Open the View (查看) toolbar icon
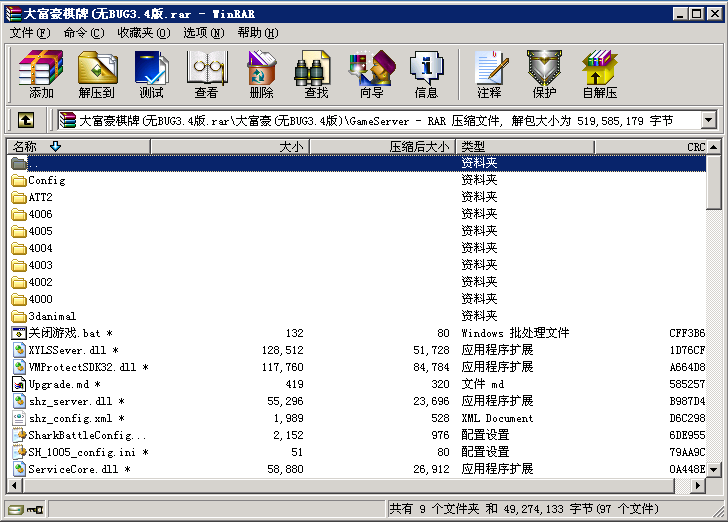This screenshot has height=522, width=728. pyautogui.click(x=206, y=74)
